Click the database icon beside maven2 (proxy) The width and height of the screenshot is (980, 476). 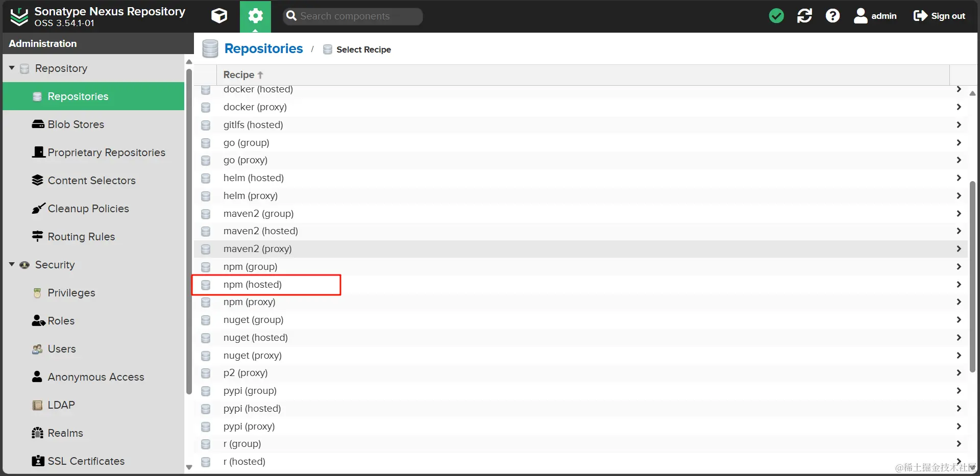click(x=206, y=249)
